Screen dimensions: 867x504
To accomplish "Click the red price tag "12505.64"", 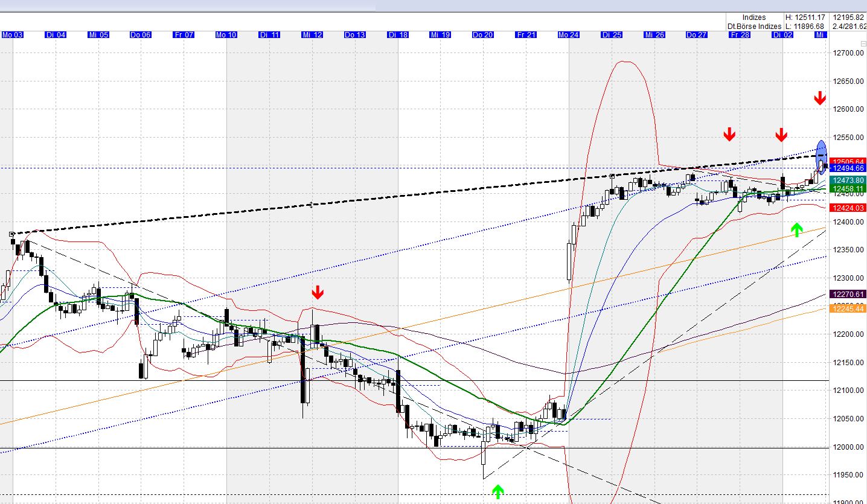I will click(x=848, y=162).
